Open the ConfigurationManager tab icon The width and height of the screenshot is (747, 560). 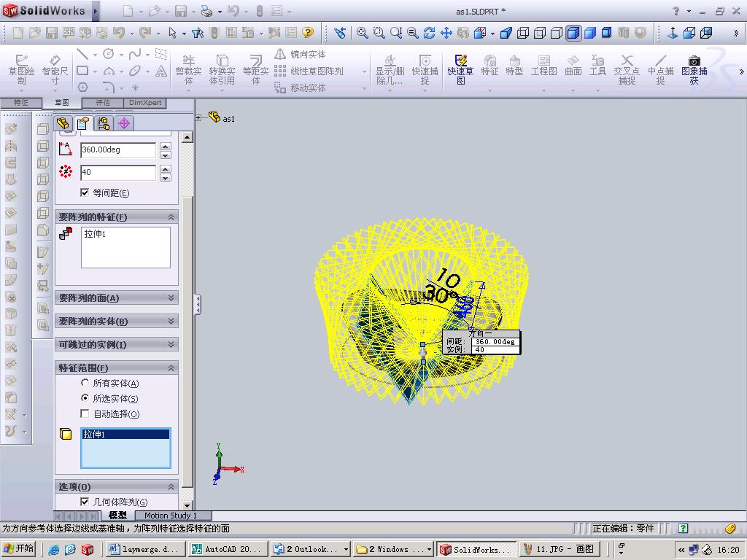[x=104, y=123]
